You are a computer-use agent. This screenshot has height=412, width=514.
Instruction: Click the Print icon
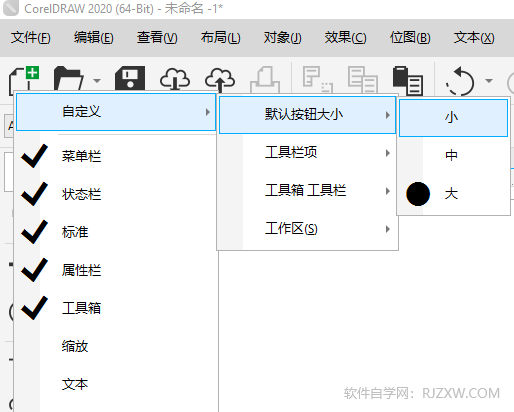click(265, 79)
